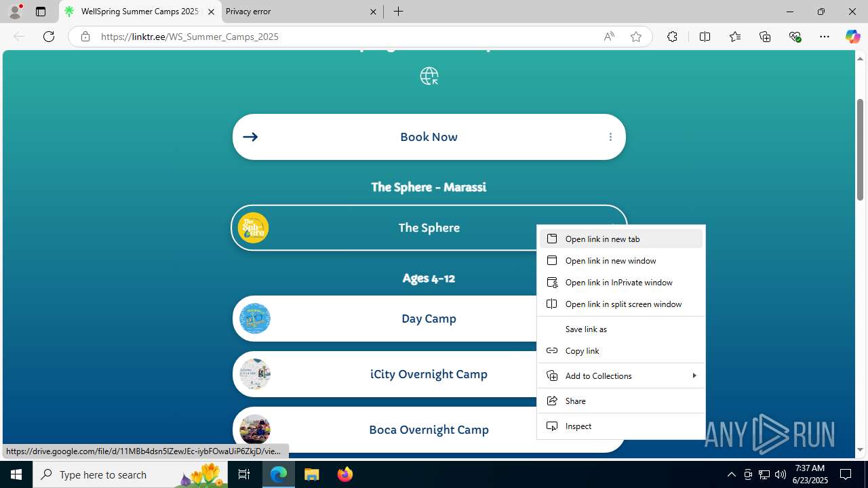Click the Day Camp round thumbnail
Viewport: 868px width, 488px height.
[x=255, y=319]
